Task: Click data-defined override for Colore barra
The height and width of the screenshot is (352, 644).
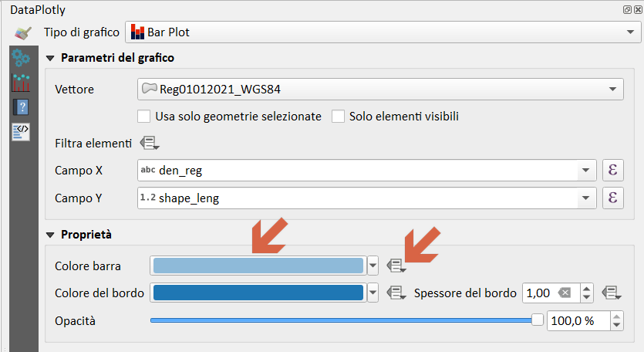Action: pyautogui.click(x=396, y=266)
